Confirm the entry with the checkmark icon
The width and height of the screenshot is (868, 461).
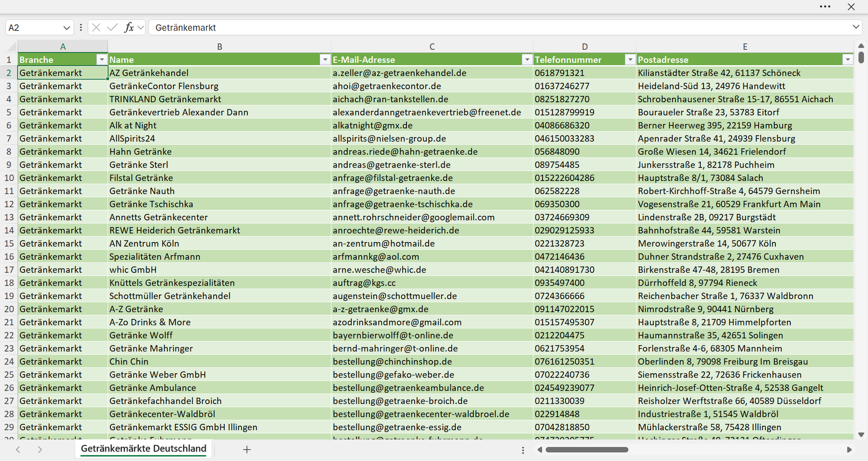point(112,28)
